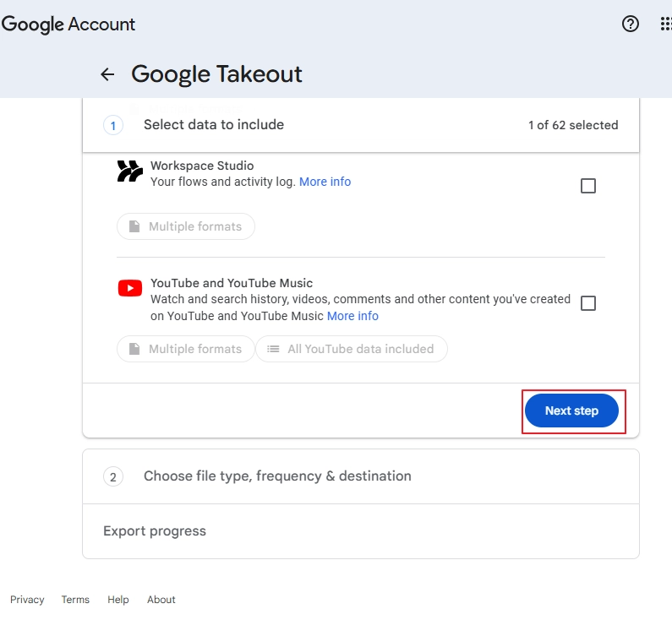Open the Google apps grid launcher
The image size is (672, 620).
point(665,24)
